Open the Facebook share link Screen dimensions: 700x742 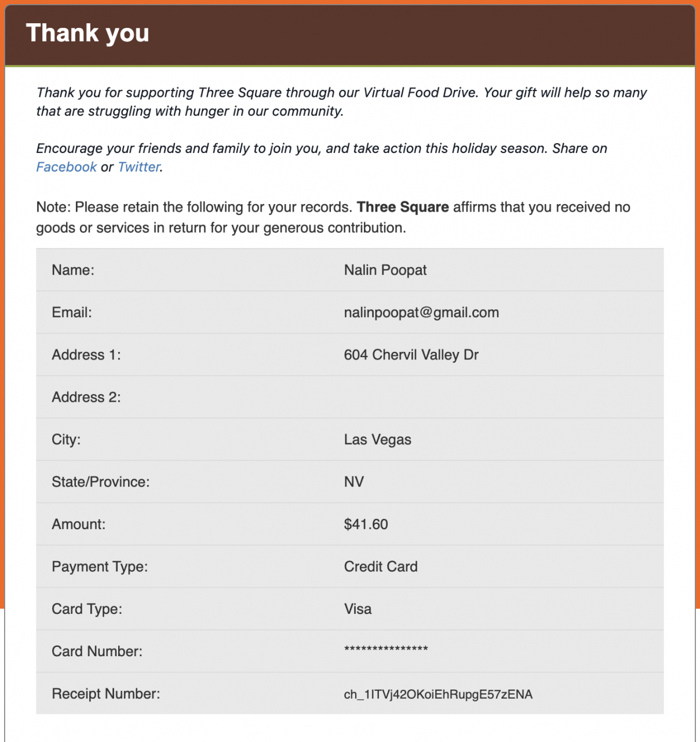(x=66, y=167)
